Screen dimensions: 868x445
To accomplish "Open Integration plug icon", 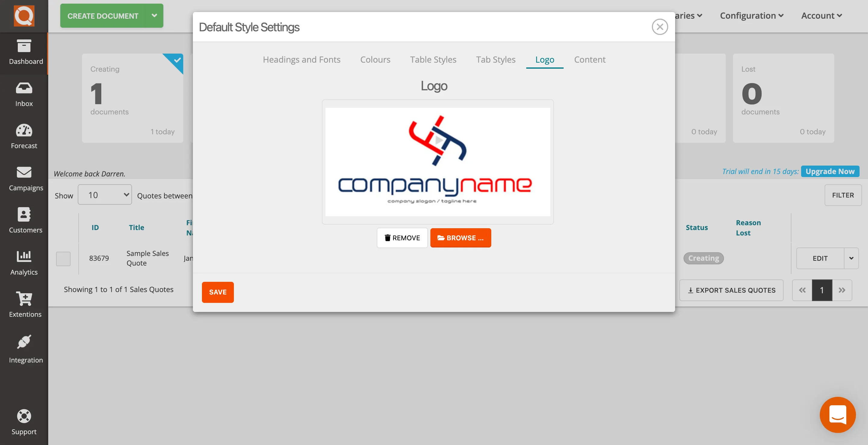I will (24, 342).
